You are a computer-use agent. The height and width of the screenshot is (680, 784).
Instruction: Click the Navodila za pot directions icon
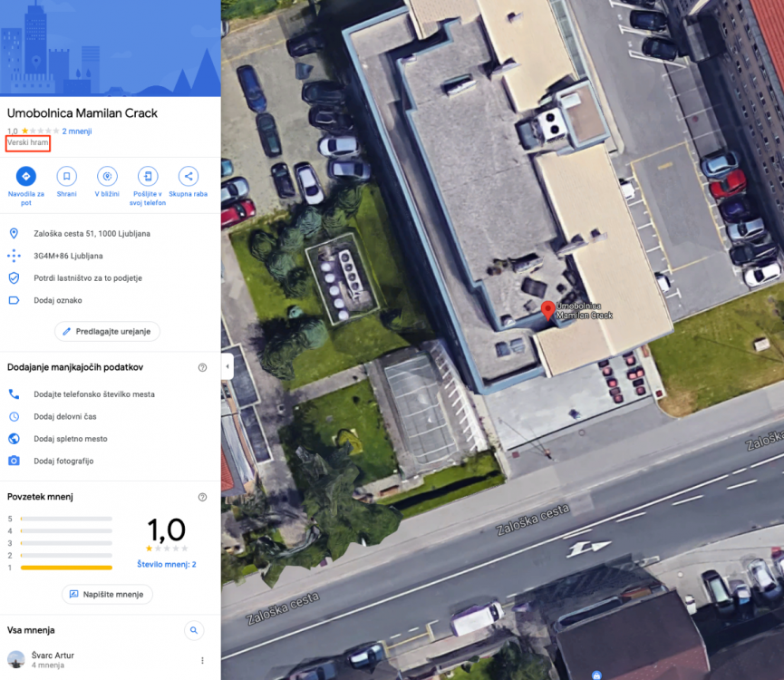(26, 176)
